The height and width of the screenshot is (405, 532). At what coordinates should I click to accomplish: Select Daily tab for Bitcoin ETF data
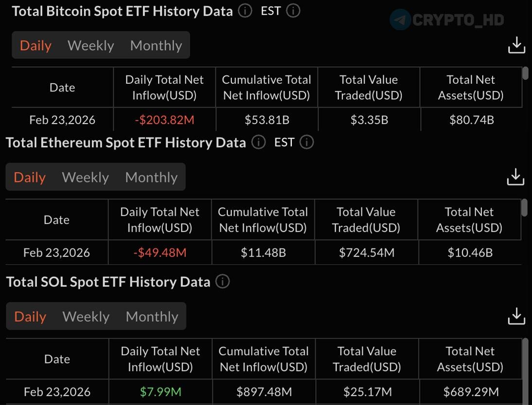[x=35, y=46]
